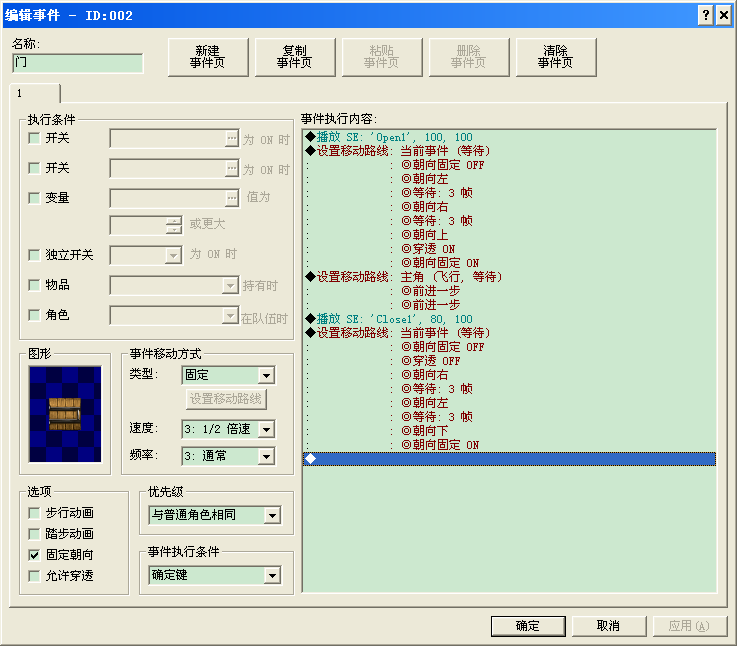The width and height of the screenshot is (737, 646).
Task: Uncheck the 固定朝向 option checkbox
Action: (x=34, y=555)
